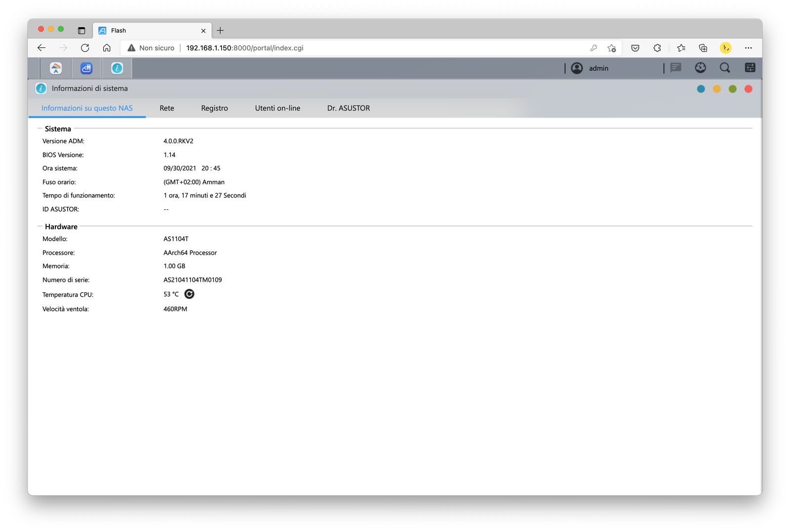Image resolution: width=790 pixels, height=532 pixels.
Task: Click uptime value 1 ora, 17 minuti
Action: tap(205, 195)
